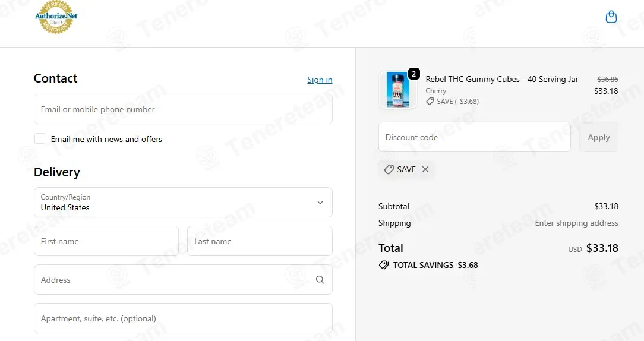This screenshot has width=644, height=341.
Task: Click the Shipping label
Action: click(x=394, y=223)
